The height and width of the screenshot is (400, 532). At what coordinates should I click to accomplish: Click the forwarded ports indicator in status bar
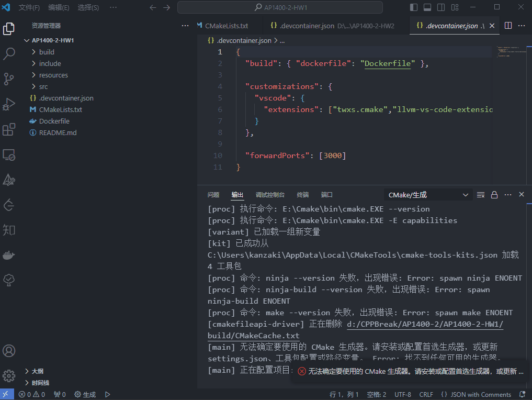coord(60,394)
